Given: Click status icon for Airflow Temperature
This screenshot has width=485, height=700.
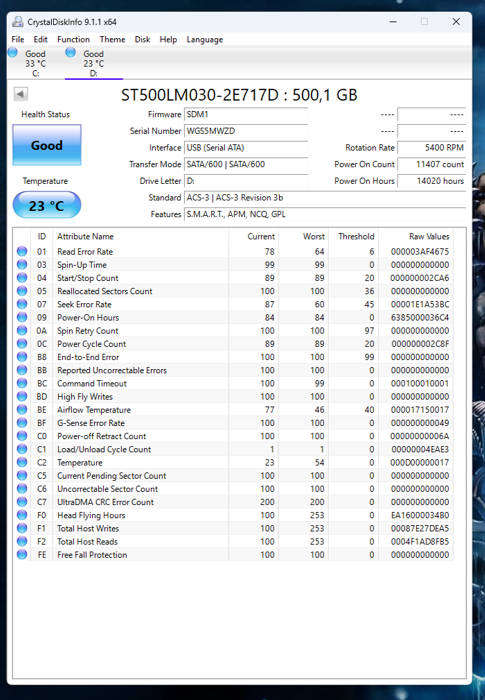Looking at the screenshot, I should tap(21, 409).
